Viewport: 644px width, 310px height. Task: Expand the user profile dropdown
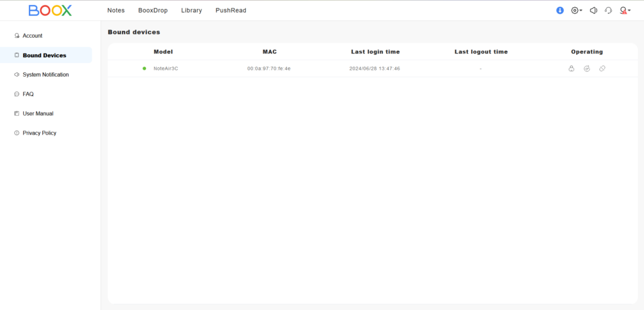(625, 11)
